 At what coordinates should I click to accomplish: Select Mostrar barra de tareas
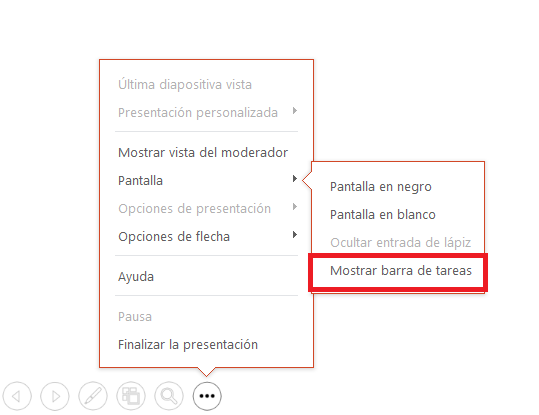[400, 271]
